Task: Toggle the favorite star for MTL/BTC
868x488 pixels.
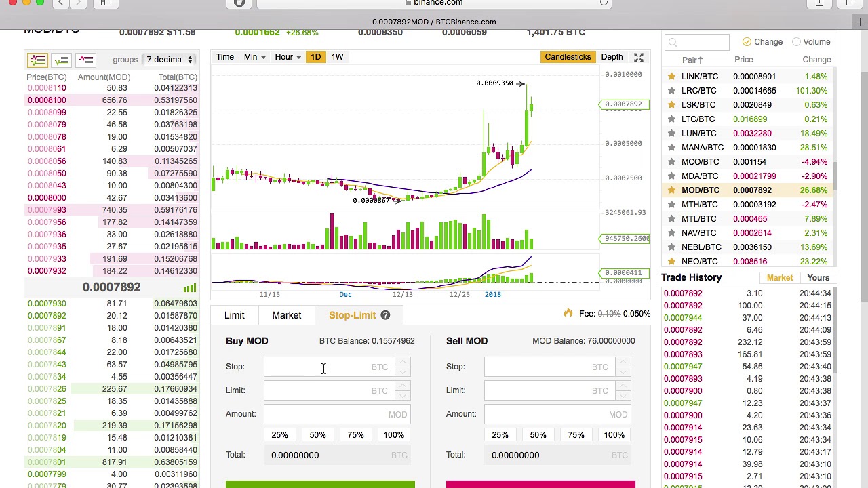Action: (671, 219)
